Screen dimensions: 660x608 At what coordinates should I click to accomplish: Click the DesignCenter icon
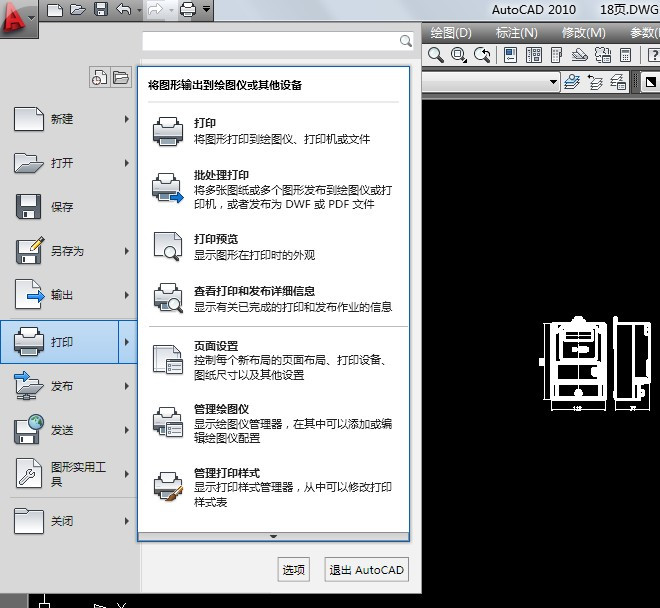click(x=534, y=55)
